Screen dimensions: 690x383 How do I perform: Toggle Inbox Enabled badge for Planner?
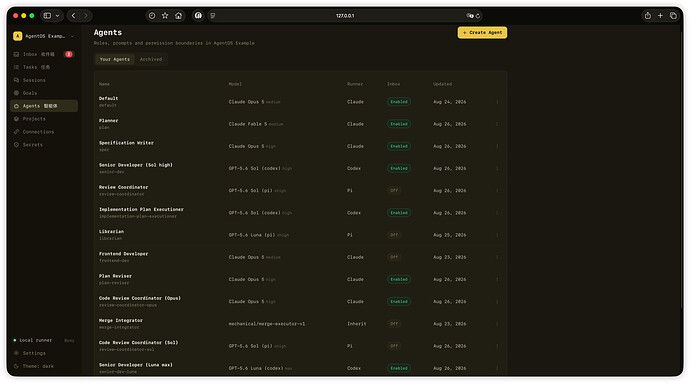pos(399,124)
